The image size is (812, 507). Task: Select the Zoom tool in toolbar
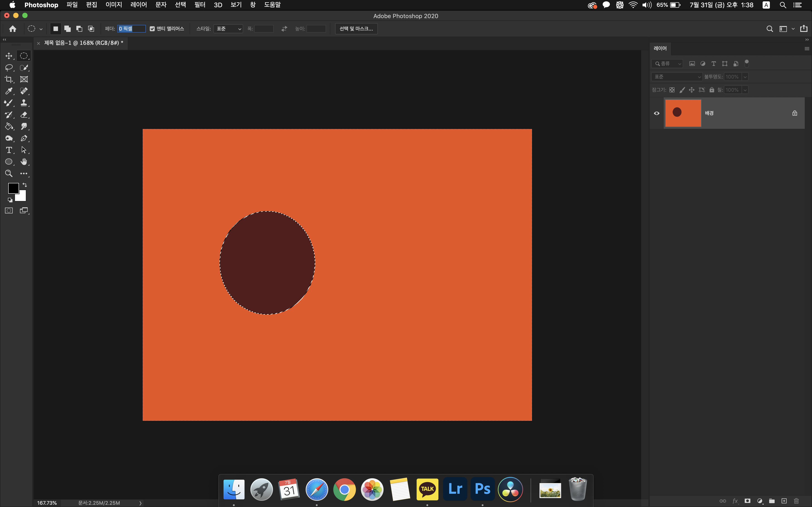[x=9, y=173]
